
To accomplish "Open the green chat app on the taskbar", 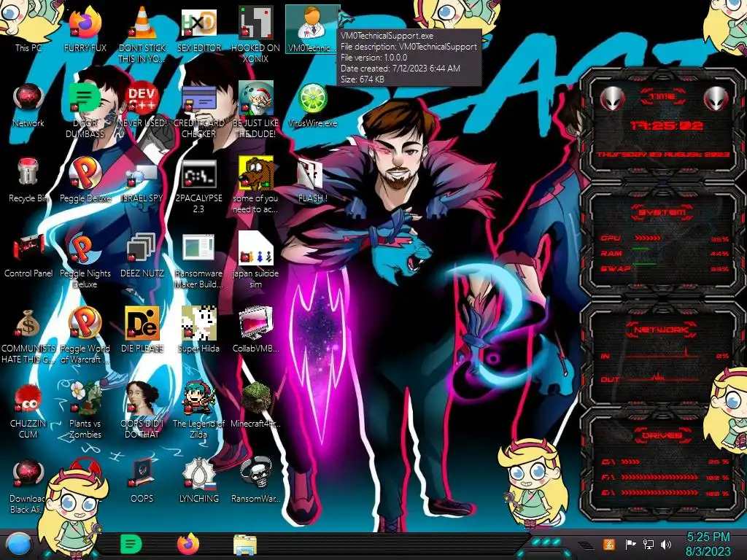I will coord(131,544).
